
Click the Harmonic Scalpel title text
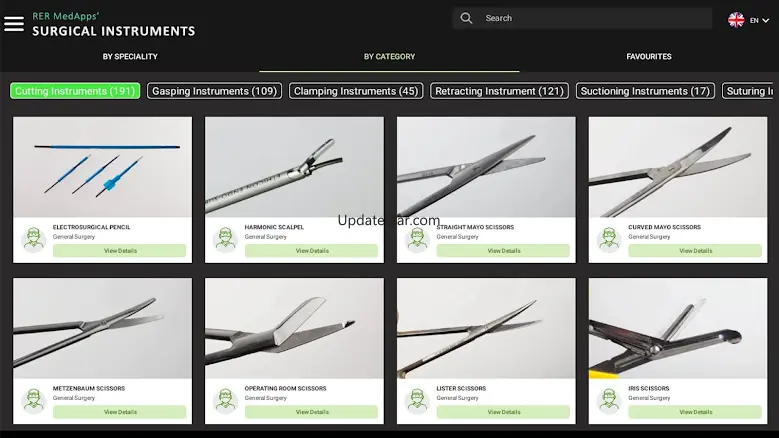(274, 227)
